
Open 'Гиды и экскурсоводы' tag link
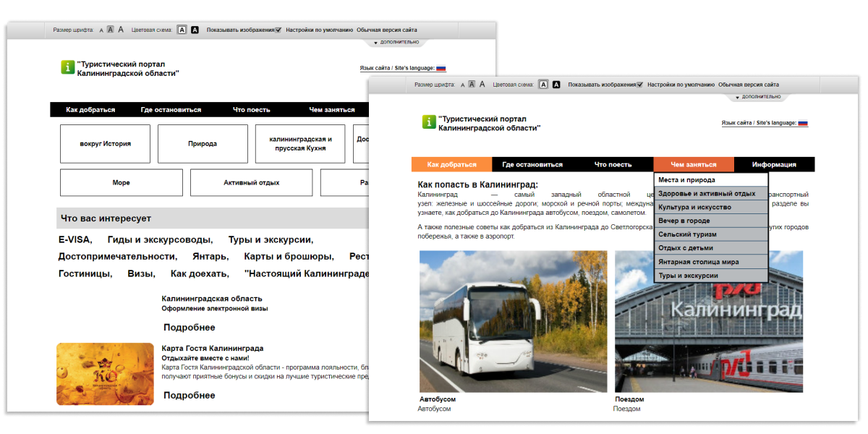[x=160, y=239]
